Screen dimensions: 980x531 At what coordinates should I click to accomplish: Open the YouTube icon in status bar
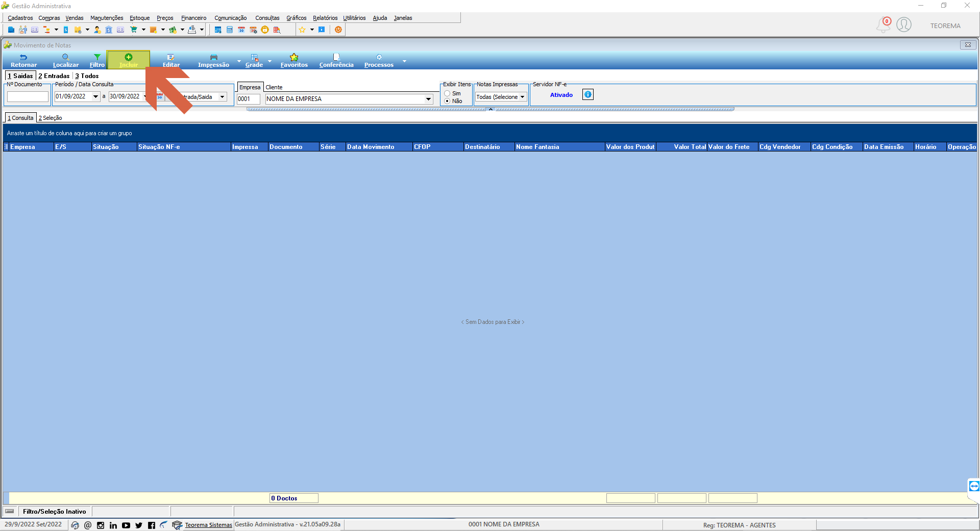coord(126,525)
